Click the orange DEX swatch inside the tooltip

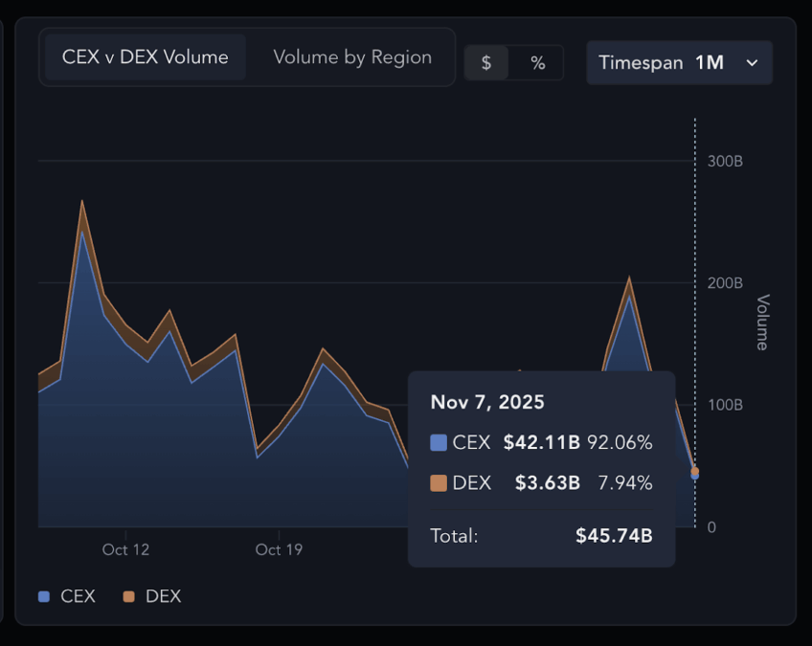[438, 482]
